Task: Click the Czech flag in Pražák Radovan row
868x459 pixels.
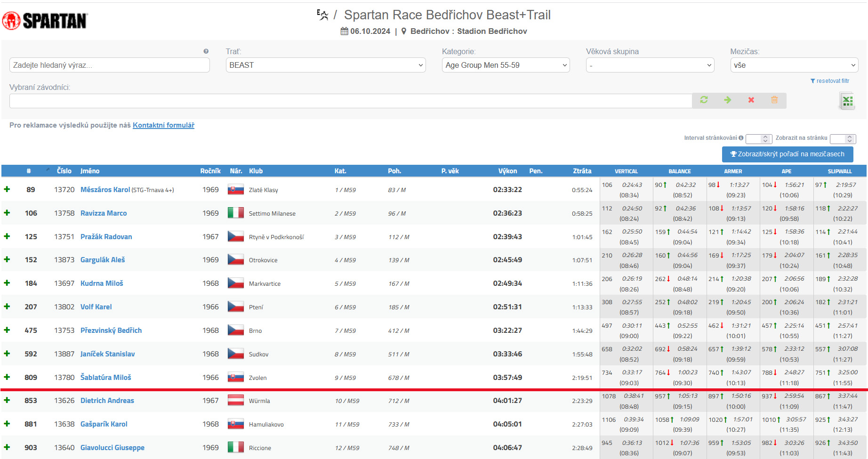Action: 235,236
